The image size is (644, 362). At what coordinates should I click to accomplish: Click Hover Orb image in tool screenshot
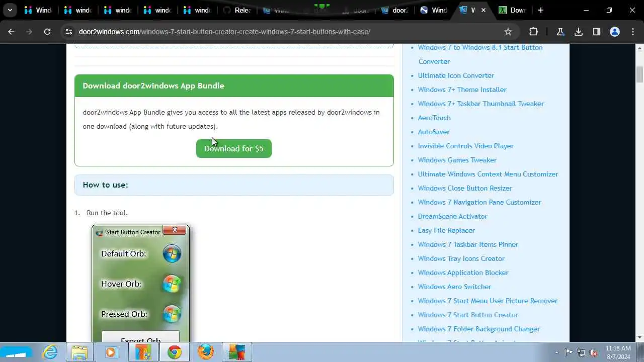(x=172, y=284)
